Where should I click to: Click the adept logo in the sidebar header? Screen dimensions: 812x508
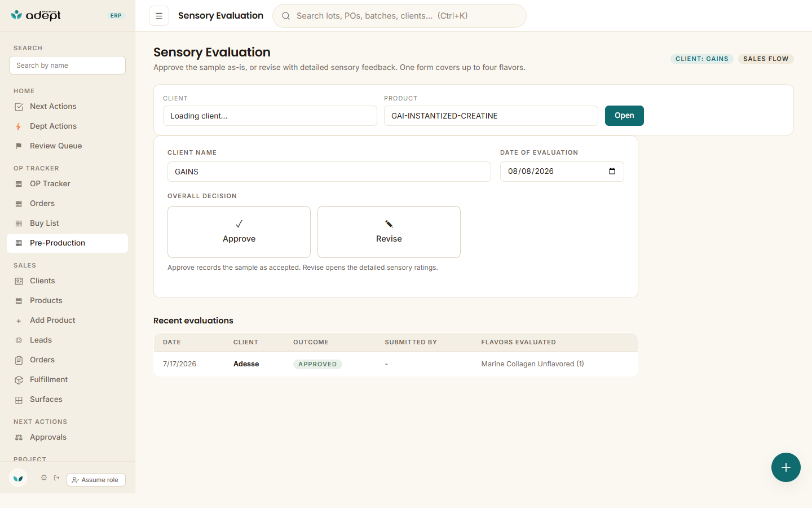(x=36, y=15)
